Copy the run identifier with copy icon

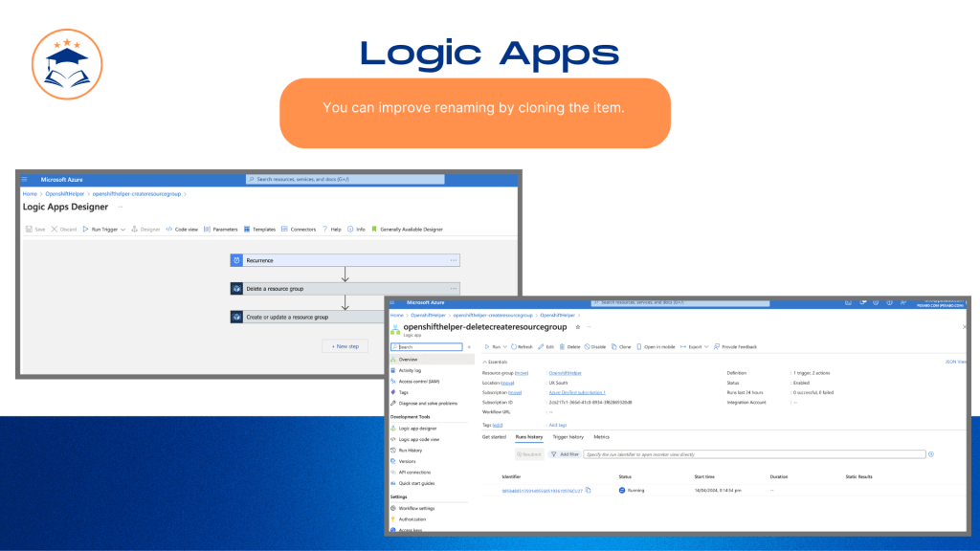click(589, 491)
